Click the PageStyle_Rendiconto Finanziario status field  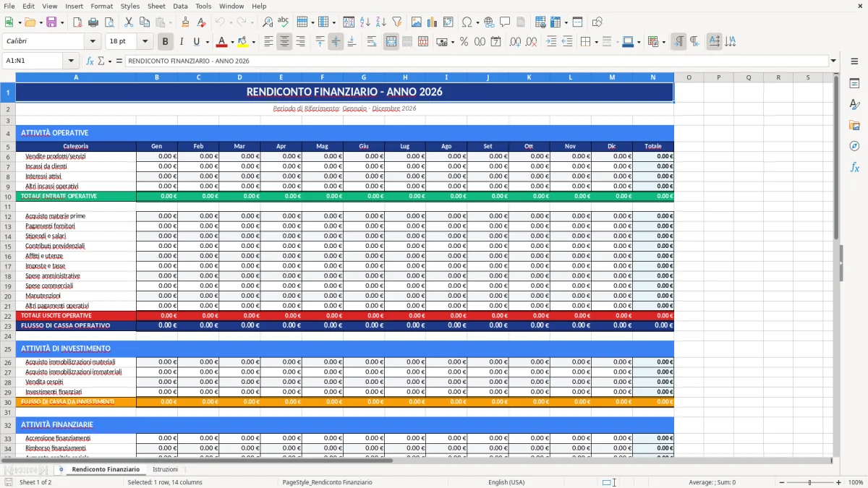[x=327, y=482]
